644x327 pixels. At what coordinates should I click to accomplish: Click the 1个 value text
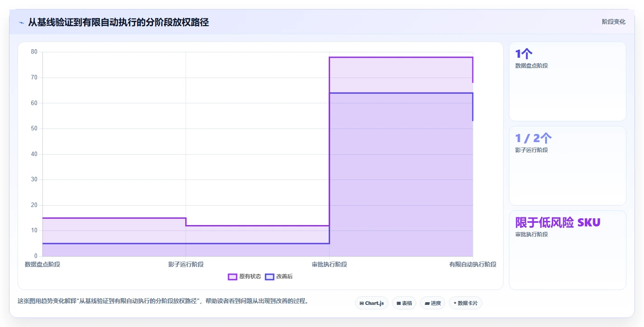pyautogui.click(x=524, y=54)
